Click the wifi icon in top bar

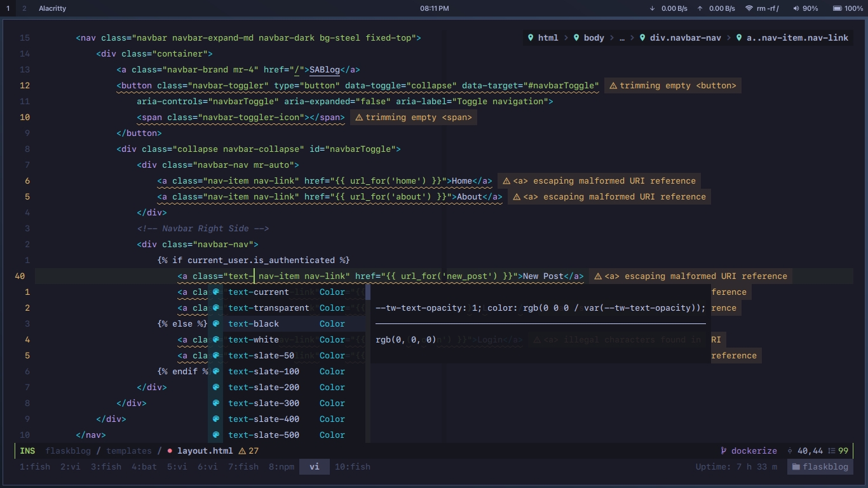pos(749,8)
